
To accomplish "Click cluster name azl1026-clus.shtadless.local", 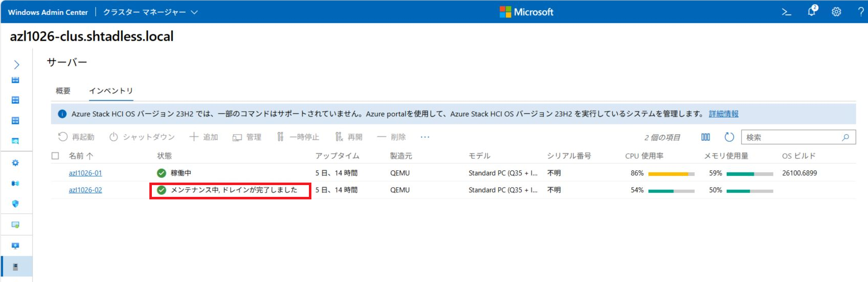I will coord(92,36).
